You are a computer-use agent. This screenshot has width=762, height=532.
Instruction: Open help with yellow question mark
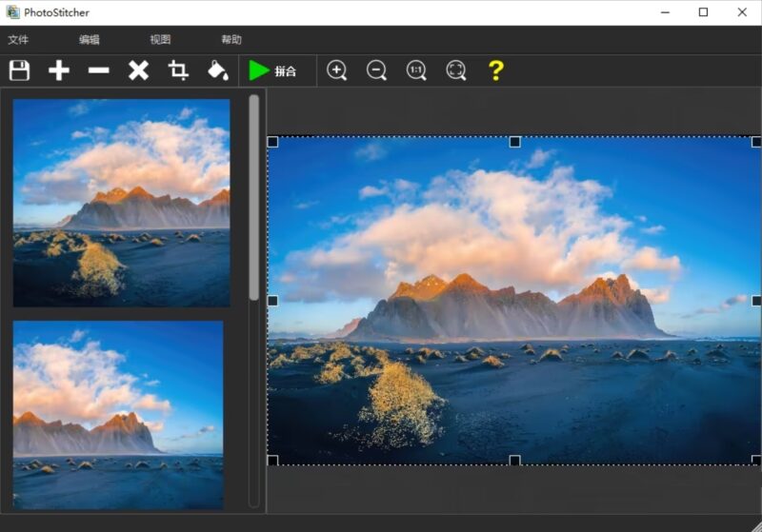pyautogui.click(x=495, y=70)
